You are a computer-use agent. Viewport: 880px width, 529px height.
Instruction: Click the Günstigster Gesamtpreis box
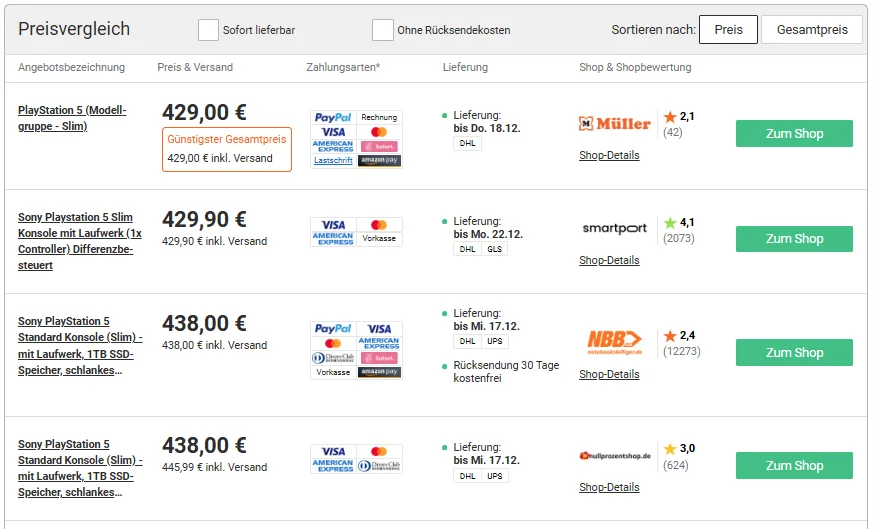(x=227, y=149)
